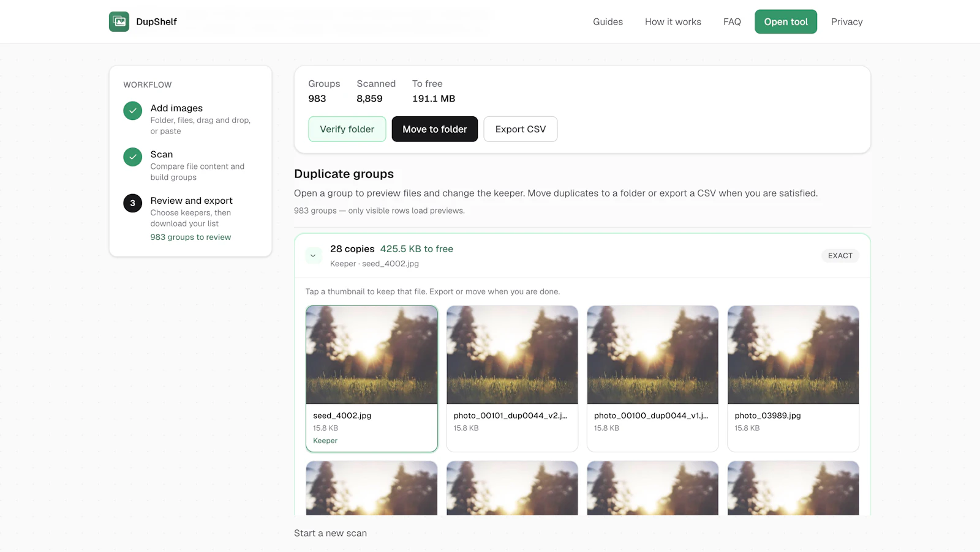Open the Guides nav item

(x=608, y=22)
